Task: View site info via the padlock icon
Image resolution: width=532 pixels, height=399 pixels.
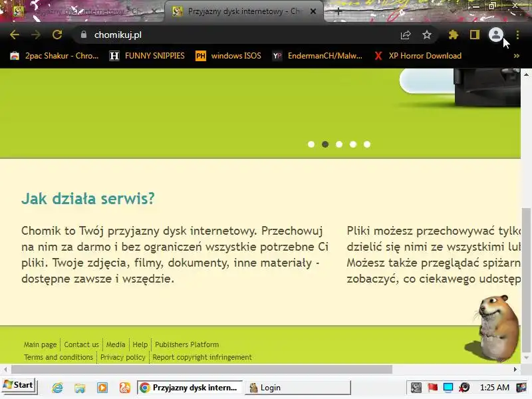Action: click(84, 35)
